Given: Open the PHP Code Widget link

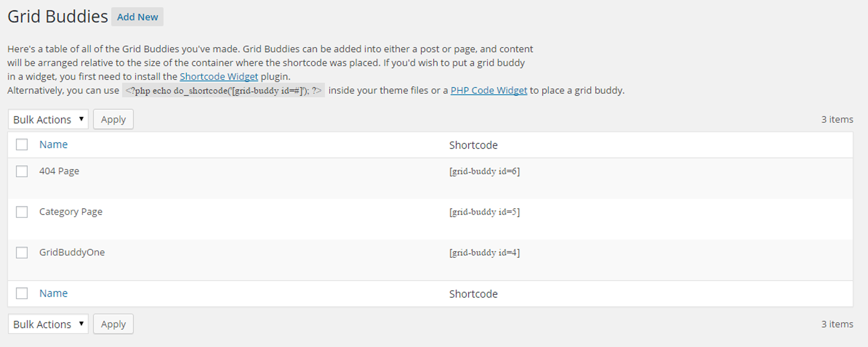Looking at the screenshot, I should (x=489, y=91).
